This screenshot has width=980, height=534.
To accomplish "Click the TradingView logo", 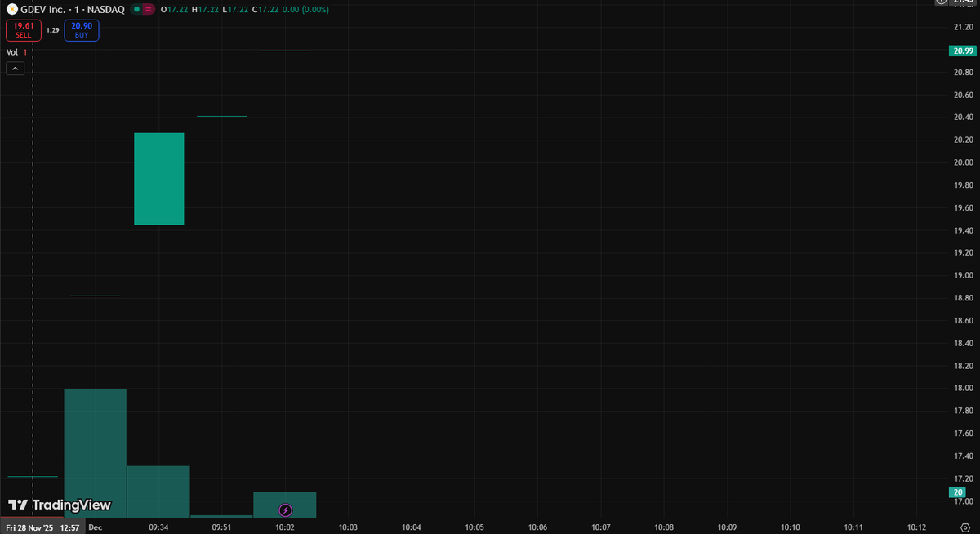I will [60, 505].
